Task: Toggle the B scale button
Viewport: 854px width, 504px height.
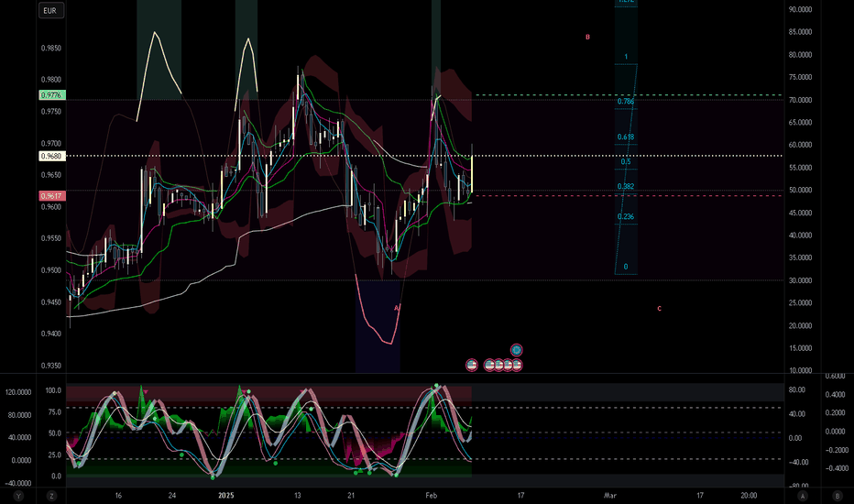Action: point(838,496)
